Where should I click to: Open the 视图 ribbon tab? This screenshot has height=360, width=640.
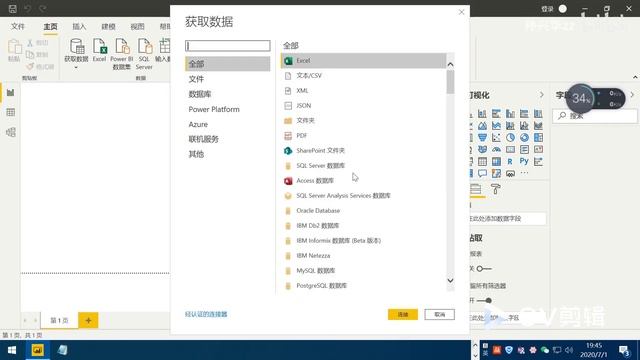tap(137, 27)
